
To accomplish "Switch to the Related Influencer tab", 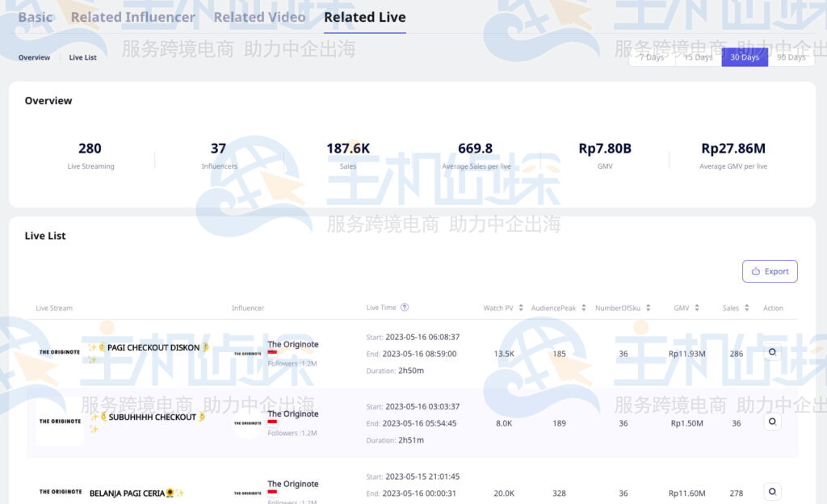I will coord(132,16).
